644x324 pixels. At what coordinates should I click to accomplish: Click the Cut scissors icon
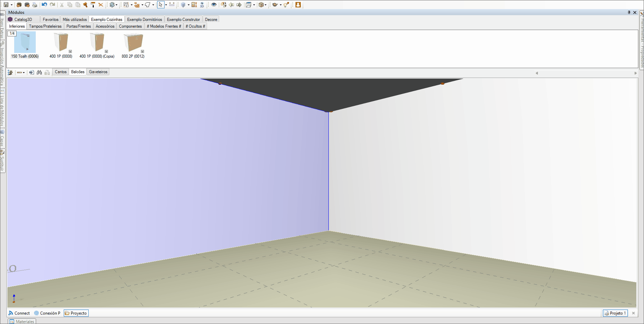coord(62,5)
